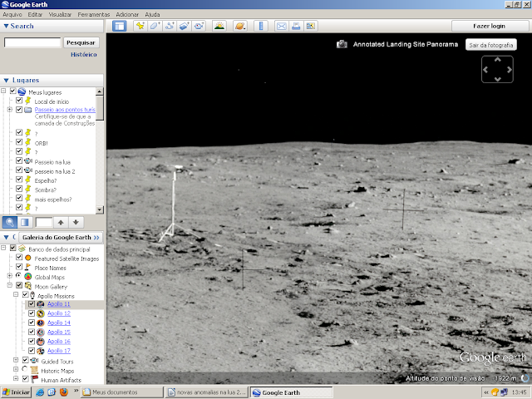The image size is (532, 399).
Task: Click the camera icon beside Annotated Landing Site Panorama
Action: [342, 44]
